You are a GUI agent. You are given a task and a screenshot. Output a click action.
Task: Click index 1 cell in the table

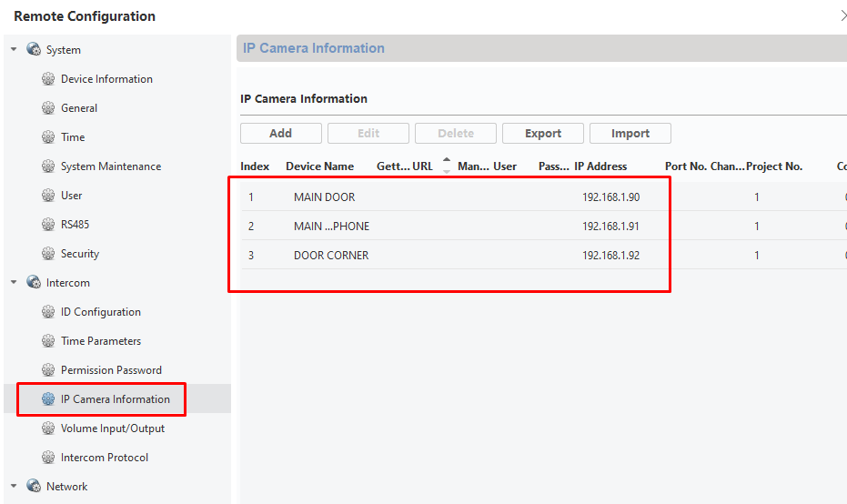point(251,197)
